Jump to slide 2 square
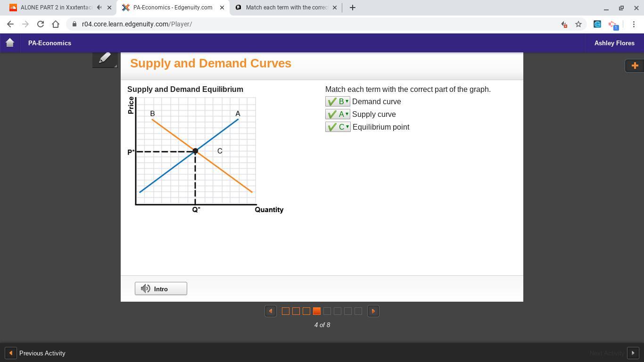 pyautogui.click(x=296, y=311)
